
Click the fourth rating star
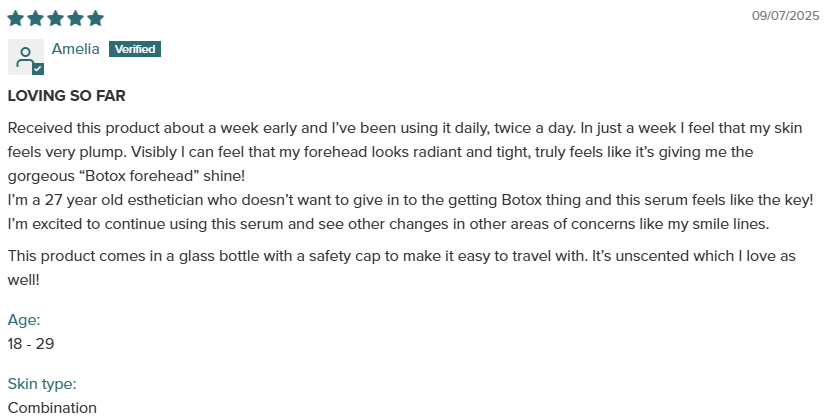click(75, 18)
